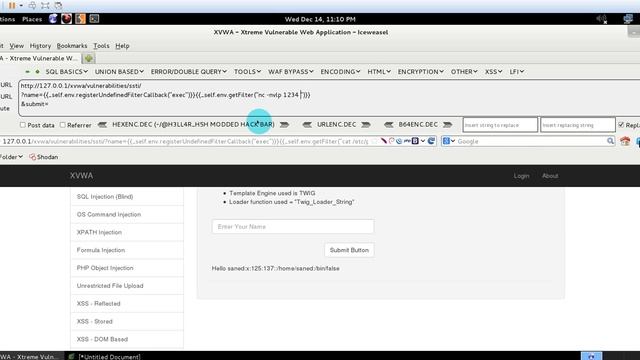Expand the ENCODING dropdown
640x360 pixels.
pos(340,72)
